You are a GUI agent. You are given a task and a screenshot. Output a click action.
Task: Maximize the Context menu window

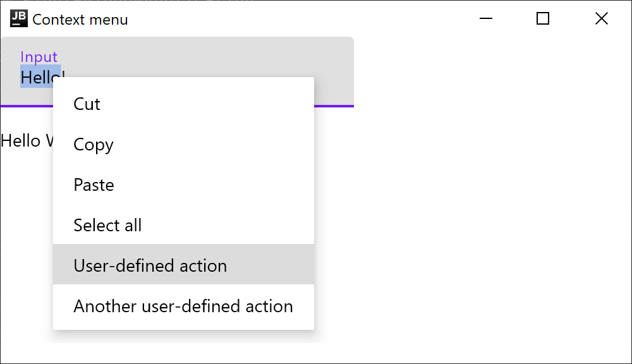coord(542,18)
